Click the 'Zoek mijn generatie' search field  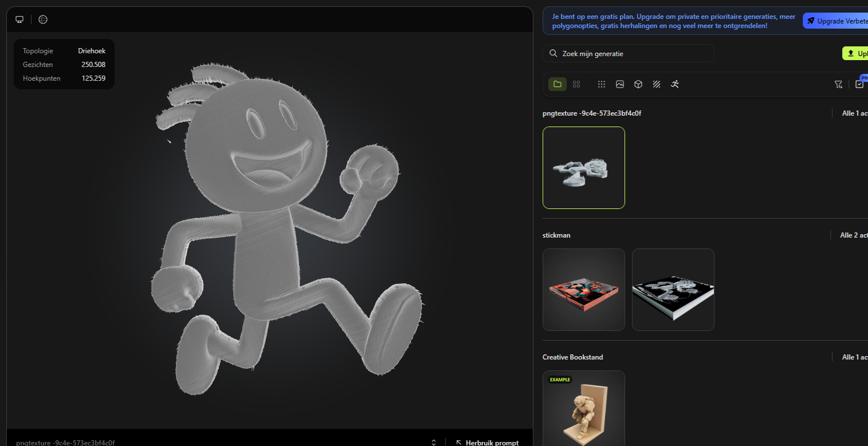pos(628,53)
